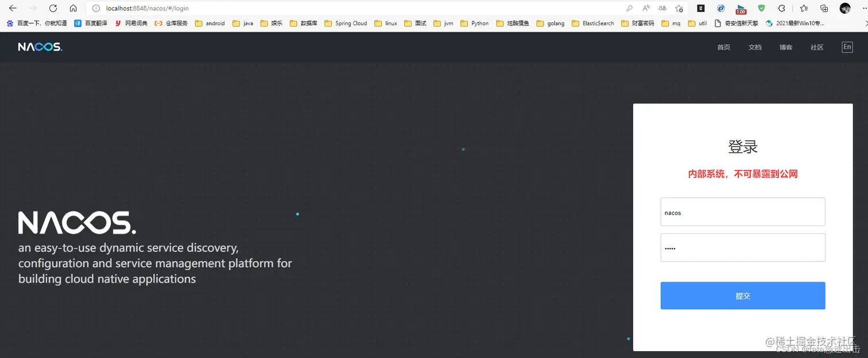Add this page to favorites star icon

pos(679,8)
